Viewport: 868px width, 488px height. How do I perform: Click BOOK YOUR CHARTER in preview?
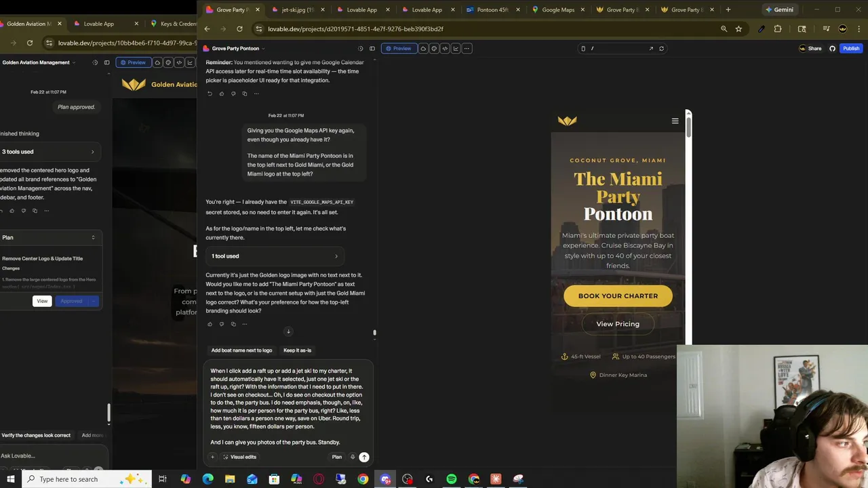pyautogui.click(x=618, y=296)
